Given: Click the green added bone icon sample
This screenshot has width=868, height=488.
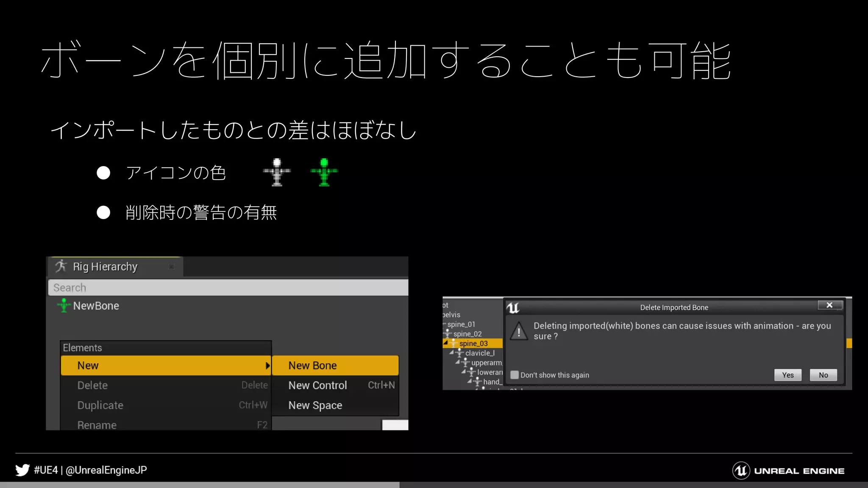Looking at the screenshot, I should click(x=324, y=172).
